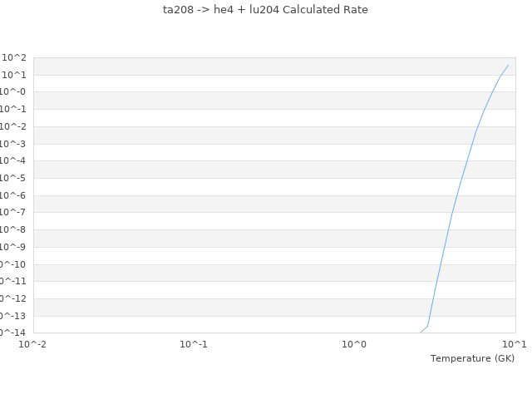The image size is (532, 399).
Task: Select the 10^-9 y-axis tick label
Action: [13, 247]
